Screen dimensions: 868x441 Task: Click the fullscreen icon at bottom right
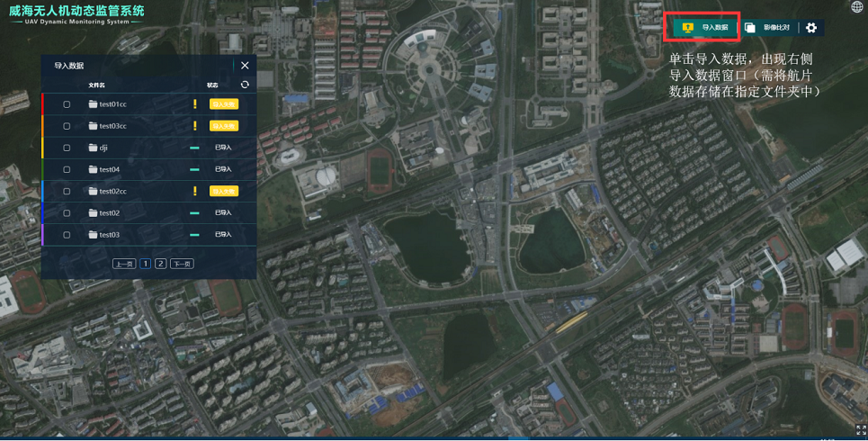[861, 430]
